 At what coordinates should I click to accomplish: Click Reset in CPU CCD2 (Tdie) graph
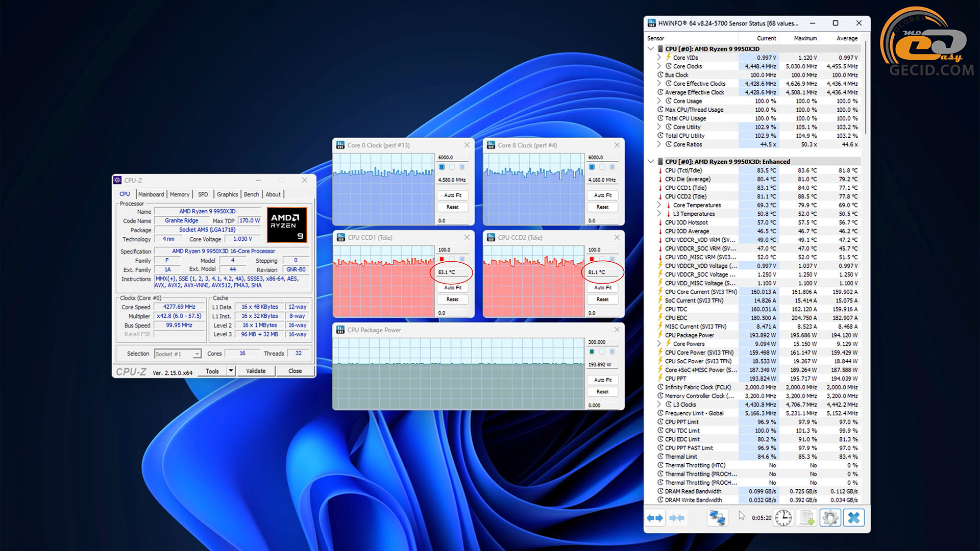click(602, 299)
